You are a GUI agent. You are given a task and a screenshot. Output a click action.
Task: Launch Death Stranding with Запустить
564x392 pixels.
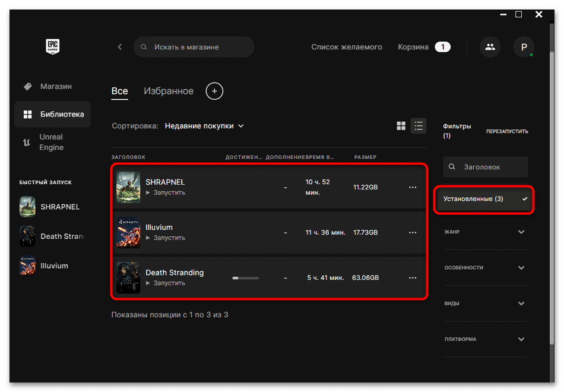[166, 283]
